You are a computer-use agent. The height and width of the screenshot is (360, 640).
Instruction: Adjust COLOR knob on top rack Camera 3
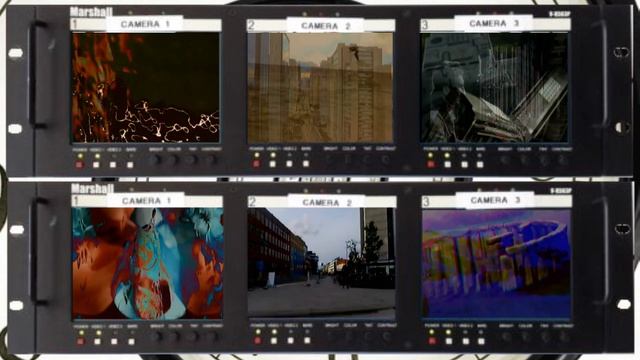(524, 160)
